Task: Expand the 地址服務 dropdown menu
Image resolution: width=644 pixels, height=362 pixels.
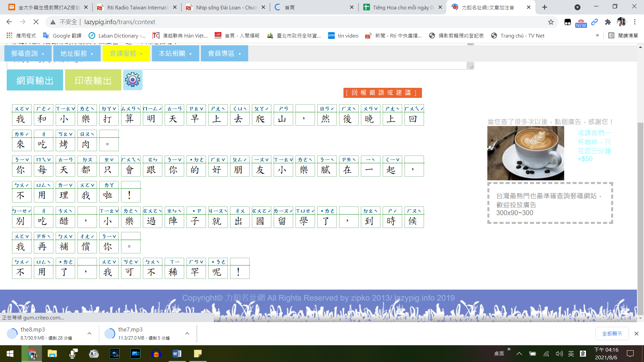Action: pos(77,54)
